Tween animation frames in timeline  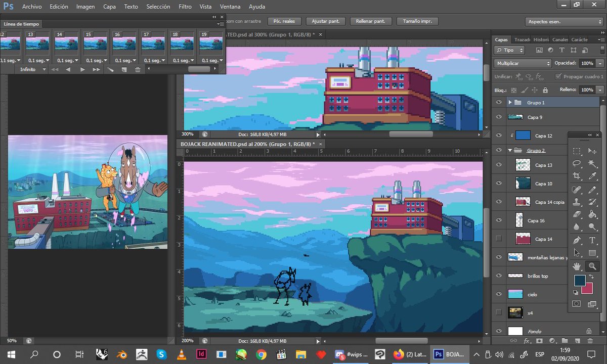110,69
